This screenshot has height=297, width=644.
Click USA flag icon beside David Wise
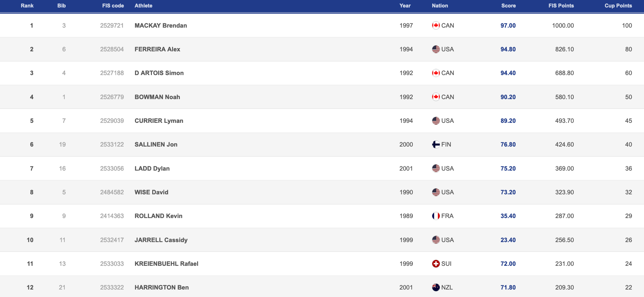436,192
